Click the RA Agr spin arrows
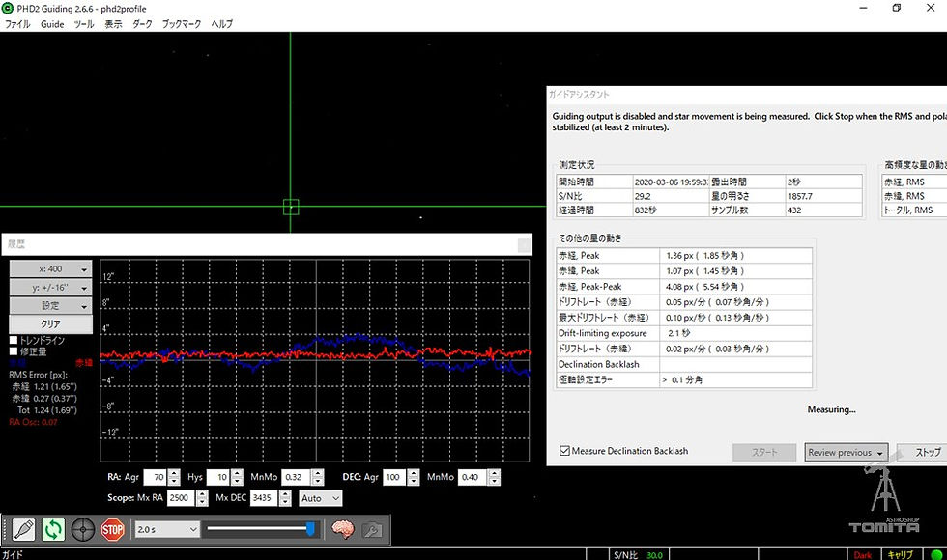947x560 pixels. tap(174, 477)
